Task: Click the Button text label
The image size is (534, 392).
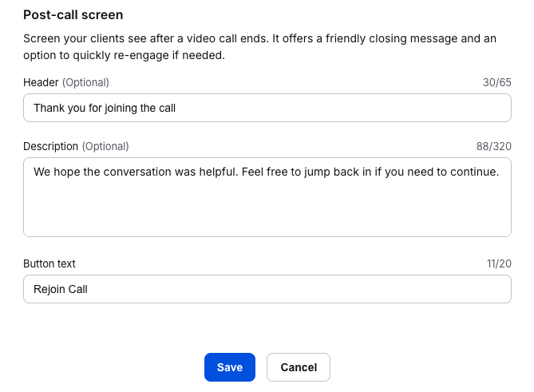Action: (49, 263)
